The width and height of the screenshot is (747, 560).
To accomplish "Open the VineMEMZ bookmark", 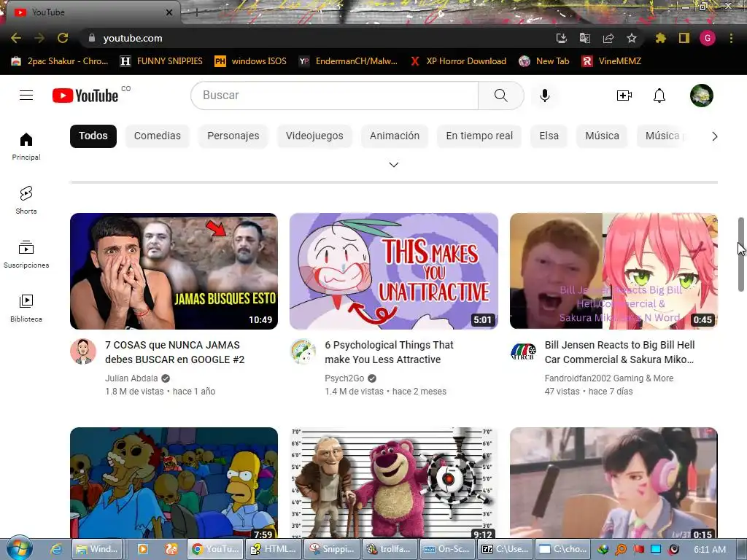I will [612, 61].
